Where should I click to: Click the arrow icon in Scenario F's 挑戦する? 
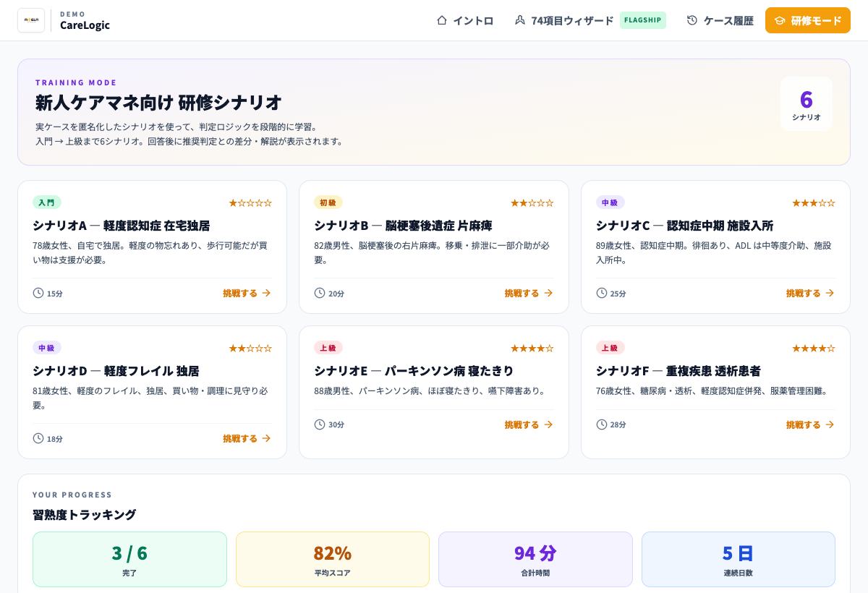pos(830,425)
